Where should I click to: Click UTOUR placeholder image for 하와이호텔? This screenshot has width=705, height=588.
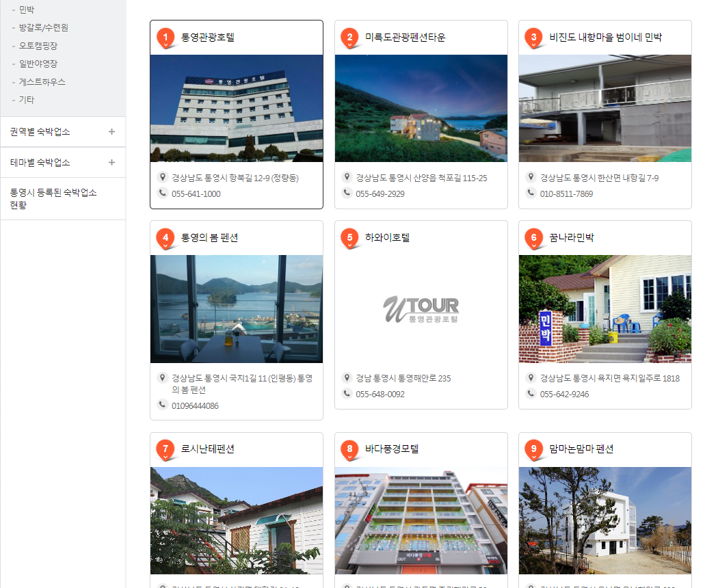pos(421,309)
